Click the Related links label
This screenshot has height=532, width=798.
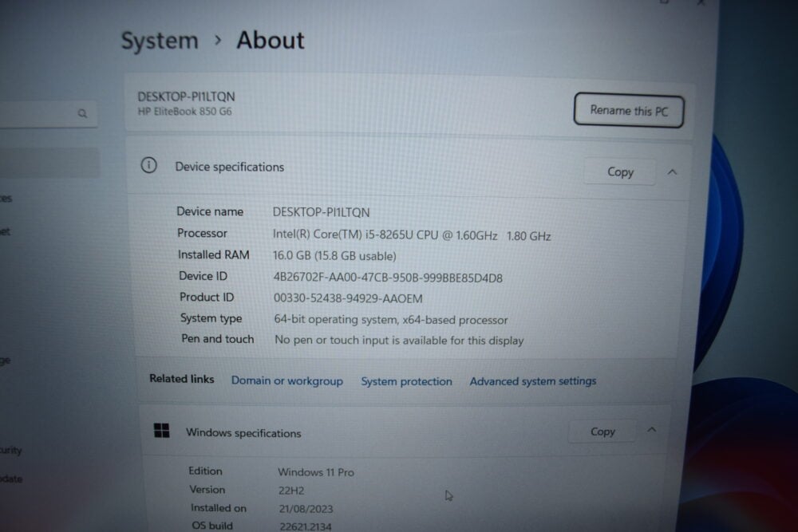tap(182, 379)
